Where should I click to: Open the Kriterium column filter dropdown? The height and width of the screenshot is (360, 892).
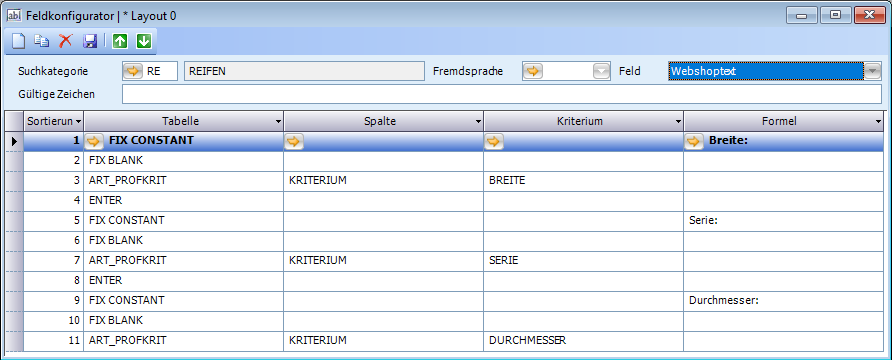(678, 122)
